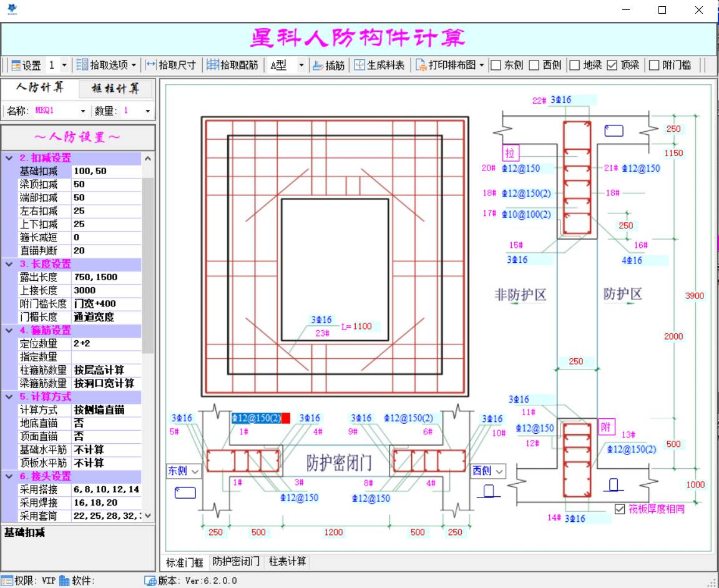Screen dimensions: 719x588
Task: Click the app logo in title bar
Action: [x=12, y=9]
